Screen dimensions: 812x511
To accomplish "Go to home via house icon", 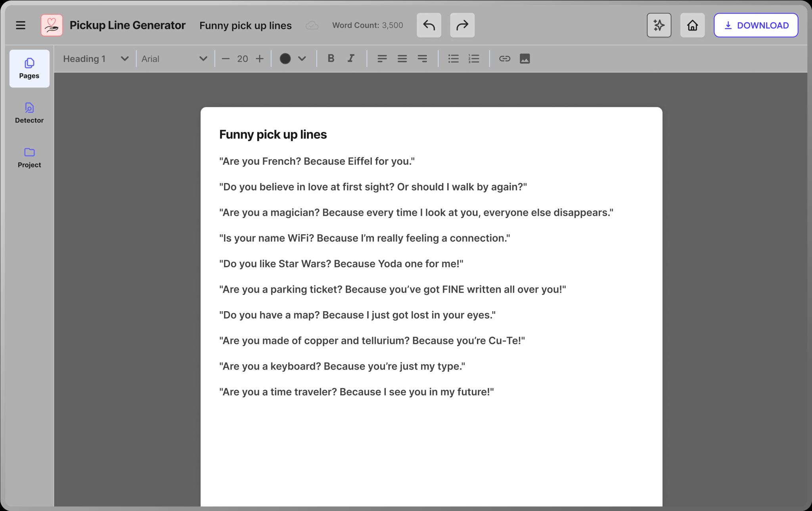I will [692, 25].
